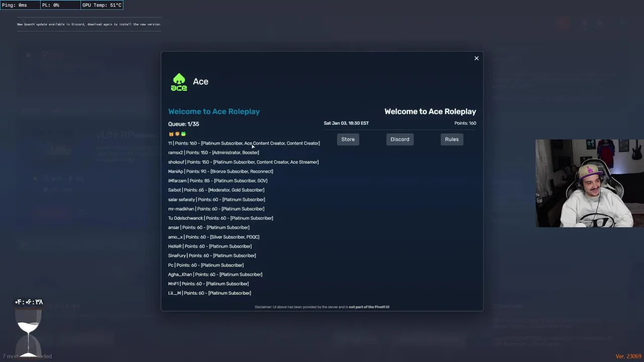Click queue entry 'SinaFury | Points: 60'
Viewport: 644px width, 362px height.
(212, 255)
